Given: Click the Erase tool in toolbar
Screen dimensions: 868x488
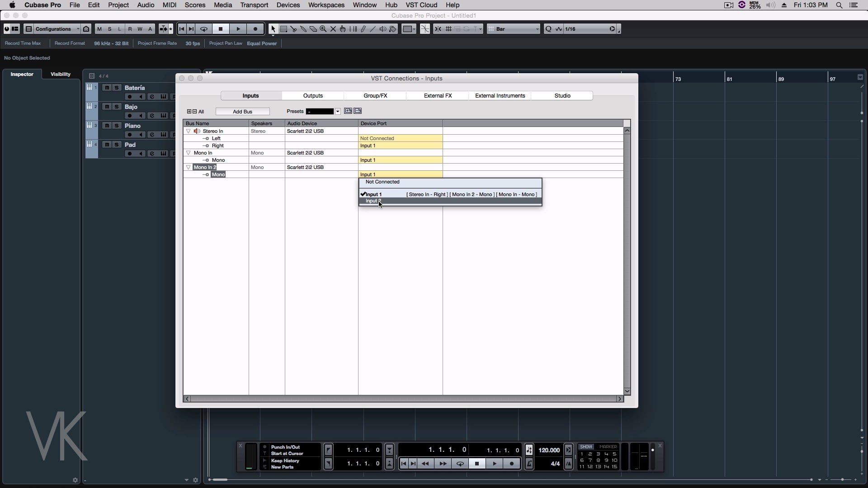Looking at the screenshot, I should (x=313, y=29).
